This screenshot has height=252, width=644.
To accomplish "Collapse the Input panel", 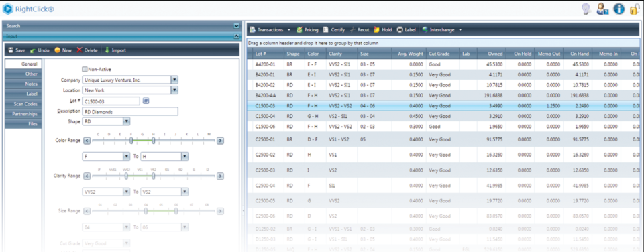I will pos(236,36).
